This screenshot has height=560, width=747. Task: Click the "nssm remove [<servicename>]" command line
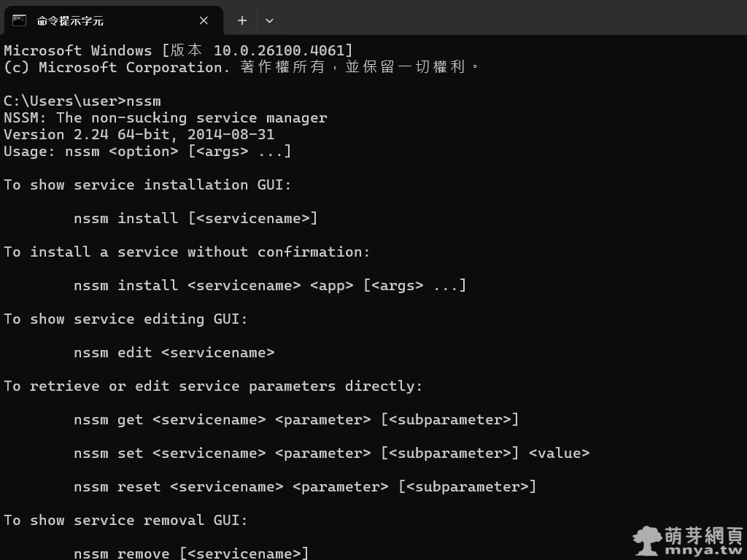(x=191, y=553)
